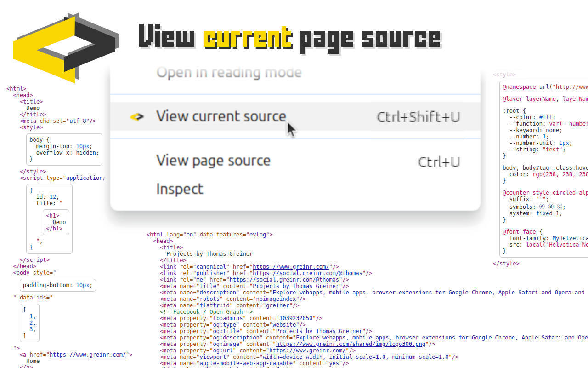Open Inspect from the context menu
The image size is (588, 368).
180,189
